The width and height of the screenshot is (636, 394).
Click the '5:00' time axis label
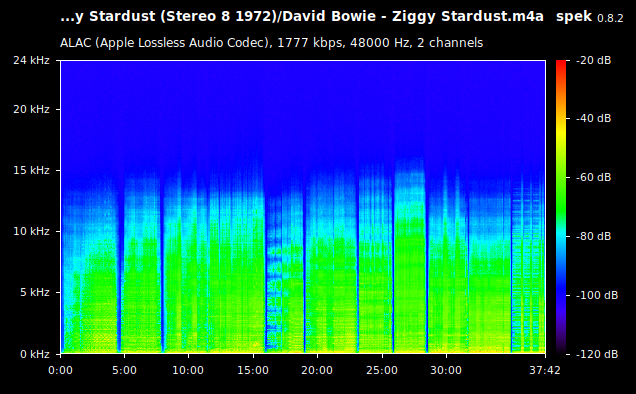[x=125, y=370]
